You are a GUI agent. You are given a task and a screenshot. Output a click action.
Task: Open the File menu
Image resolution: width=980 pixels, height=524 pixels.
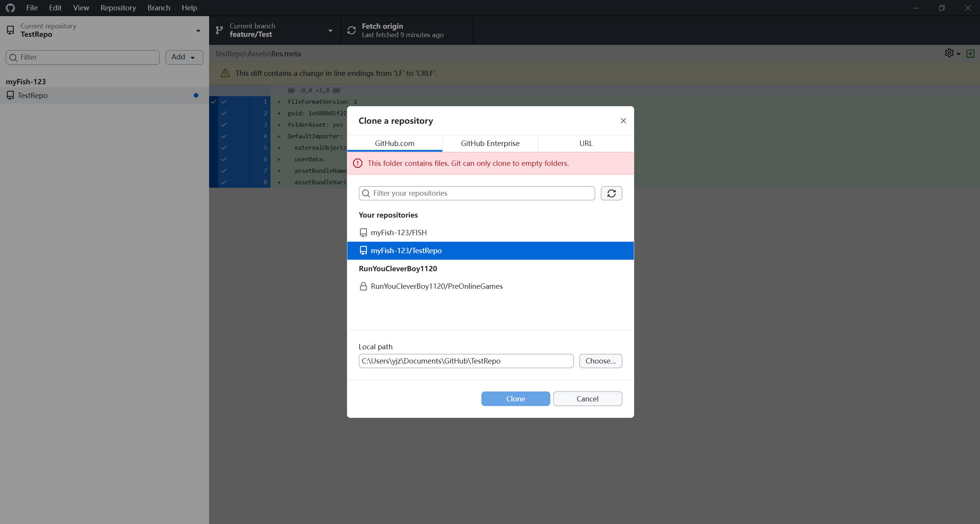[x=32, y=8]
